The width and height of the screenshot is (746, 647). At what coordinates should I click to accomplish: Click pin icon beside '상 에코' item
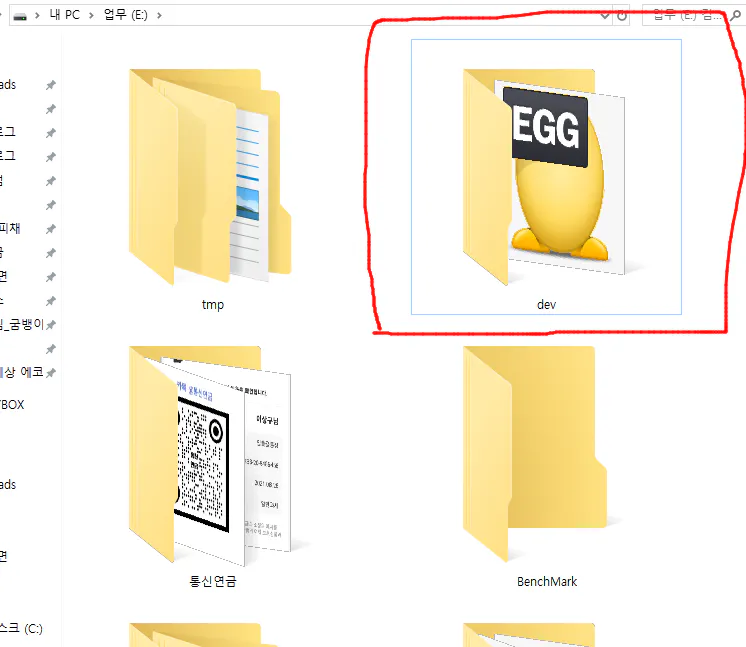pos(50,373)
